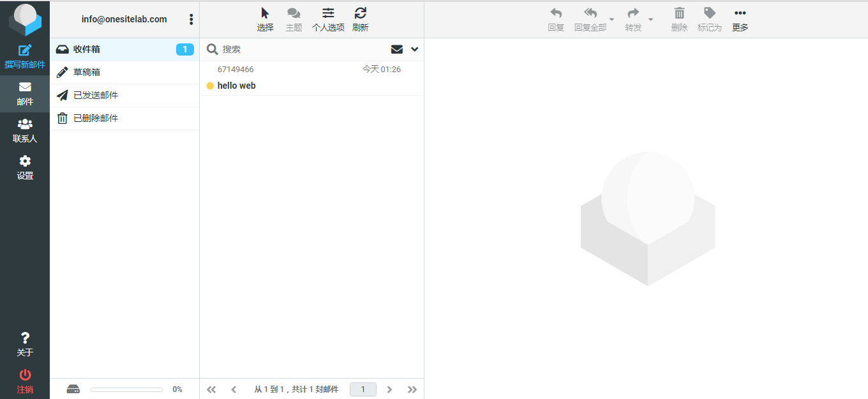
Task: Toggle the yellow flag dot on hello web
Action: point(210,86)
